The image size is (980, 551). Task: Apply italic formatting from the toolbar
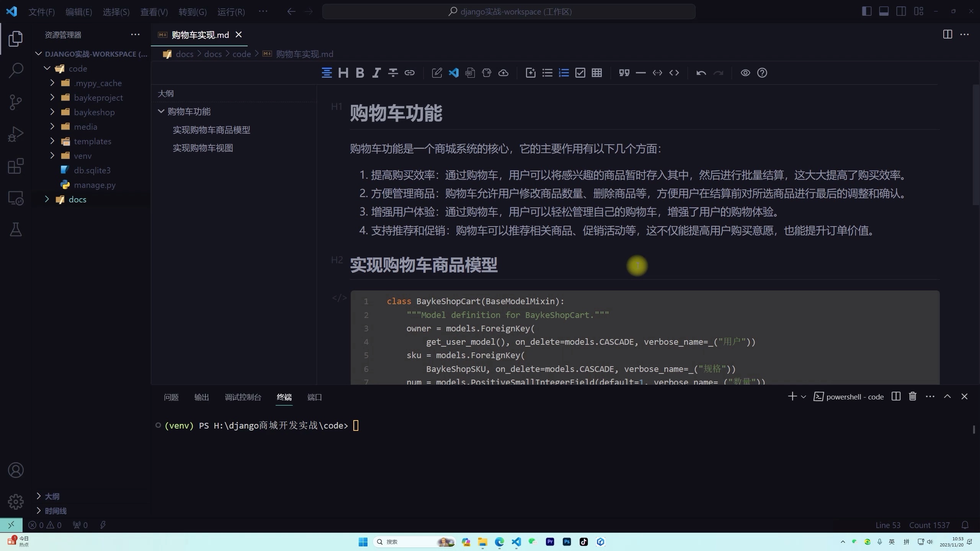pyautogui.click(x=377, y=73)
